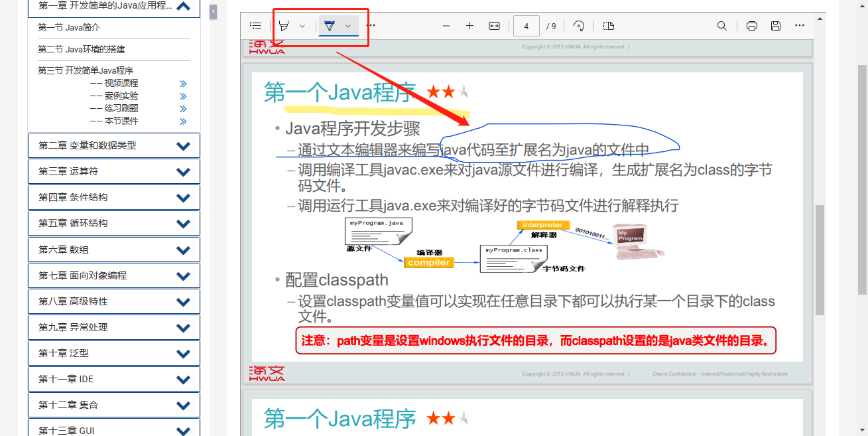Viewport: 868px width, 436px height.
Task: Open the more options ellipsis at toolbar end
Action: 800,26
